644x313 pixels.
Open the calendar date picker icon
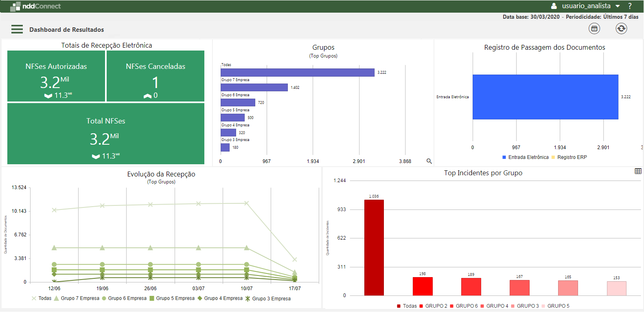594,29
